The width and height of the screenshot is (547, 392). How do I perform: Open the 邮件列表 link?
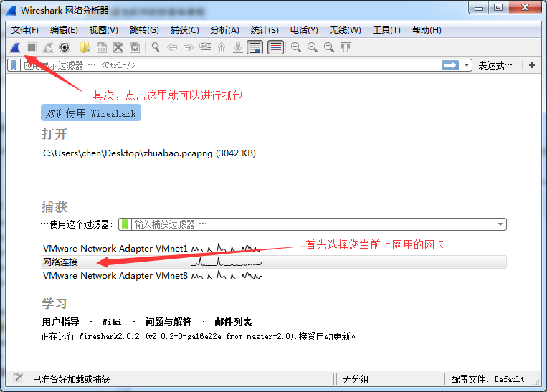(233, 322)
